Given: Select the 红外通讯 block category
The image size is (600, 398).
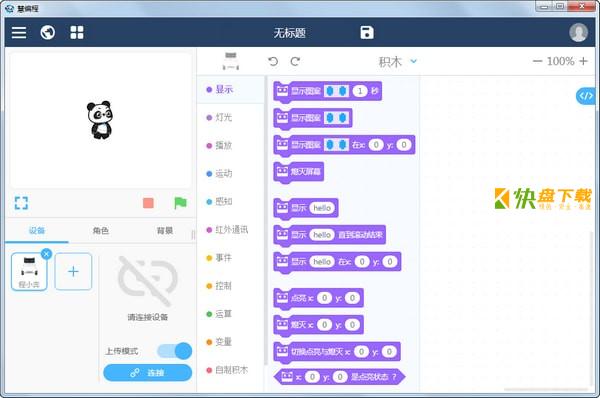Looking at the screenshot, I should [x=231, y=230].
